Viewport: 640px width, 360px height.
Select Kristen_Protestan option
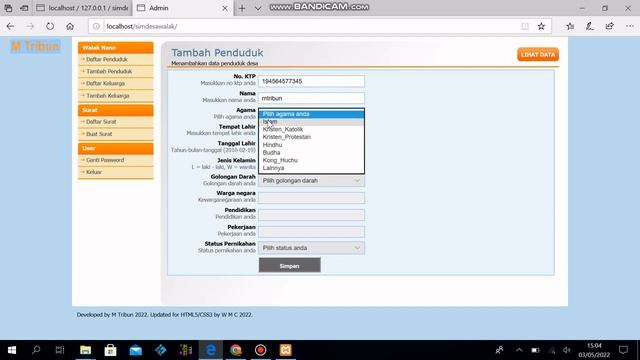(311, 137)
